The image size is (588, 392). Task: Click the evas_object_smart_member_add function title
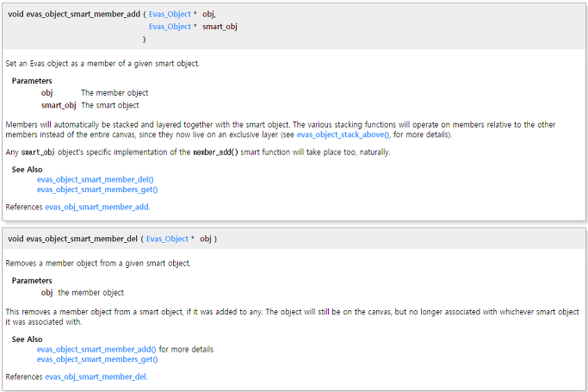pyautogui.click(x=83, y=15)
